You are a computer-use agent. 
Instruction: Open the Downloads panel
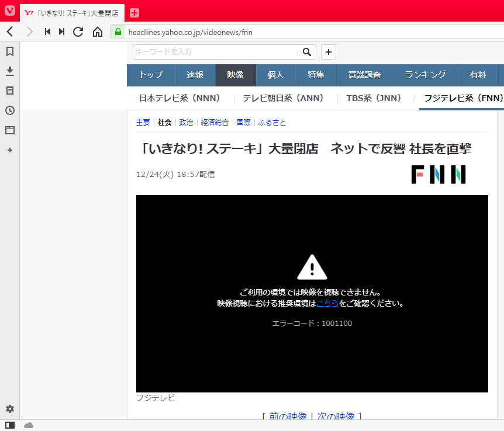[x=9, y=70]
